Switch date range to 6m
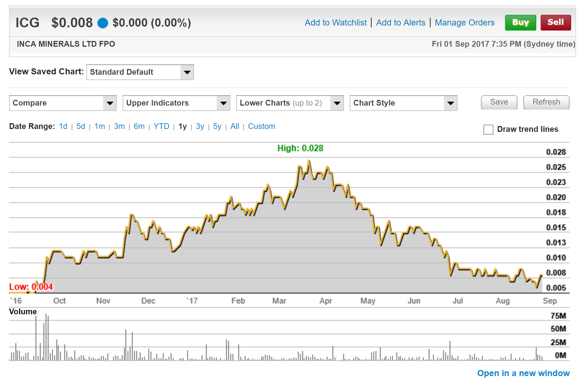This screenshot has height=389, width=588. tap(139, 126)
